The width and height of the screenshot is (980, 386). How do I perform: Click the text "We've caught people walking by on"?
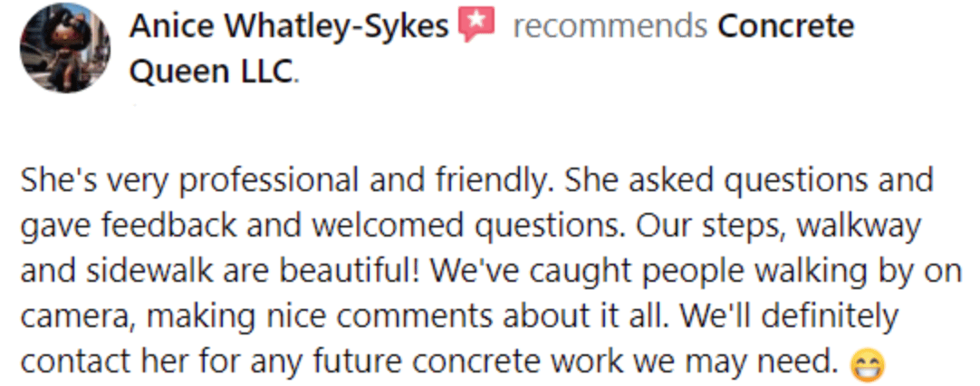[696, 272]
